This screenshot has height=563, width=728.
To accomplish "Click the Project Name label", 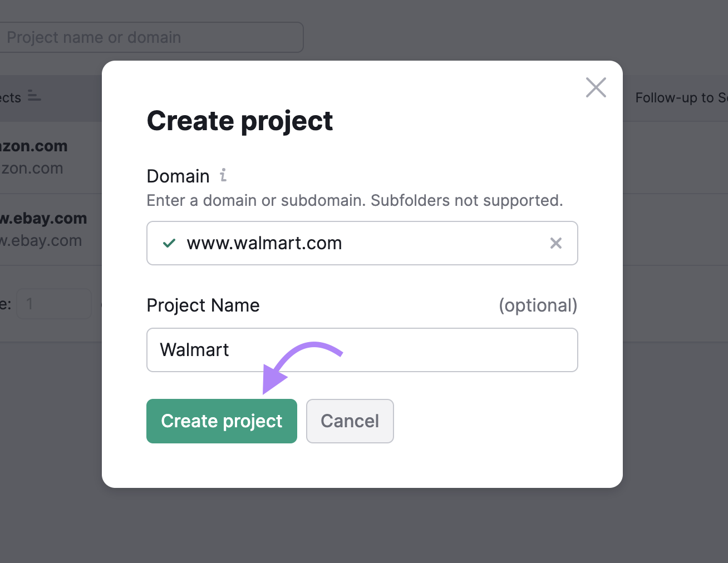I will (x=203, y=305).
